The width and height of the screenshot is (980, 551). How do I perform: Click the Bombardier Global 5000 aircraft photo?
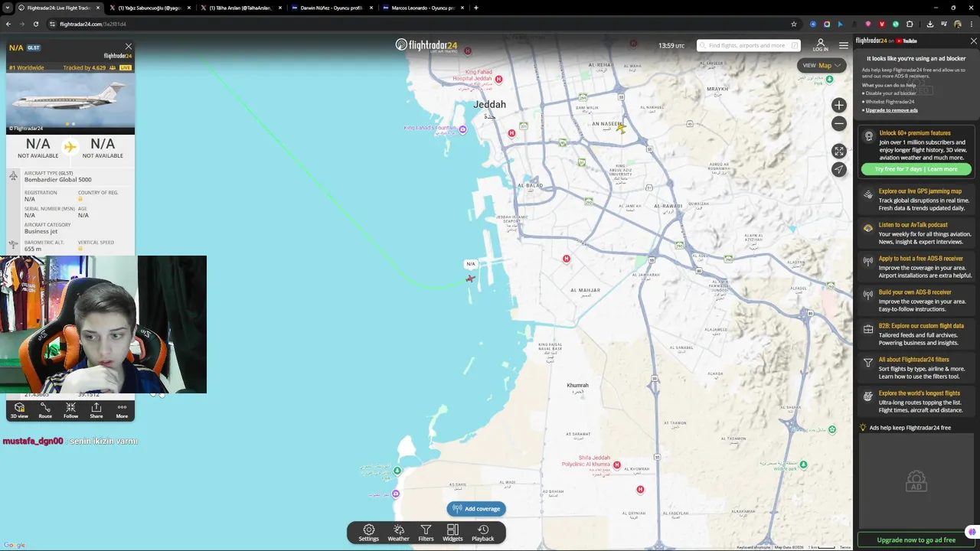[x=70, y=103]
